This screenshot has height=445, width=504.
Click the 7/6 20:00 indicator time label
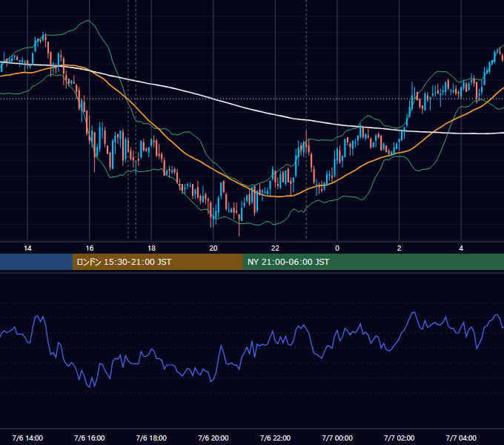213,438
